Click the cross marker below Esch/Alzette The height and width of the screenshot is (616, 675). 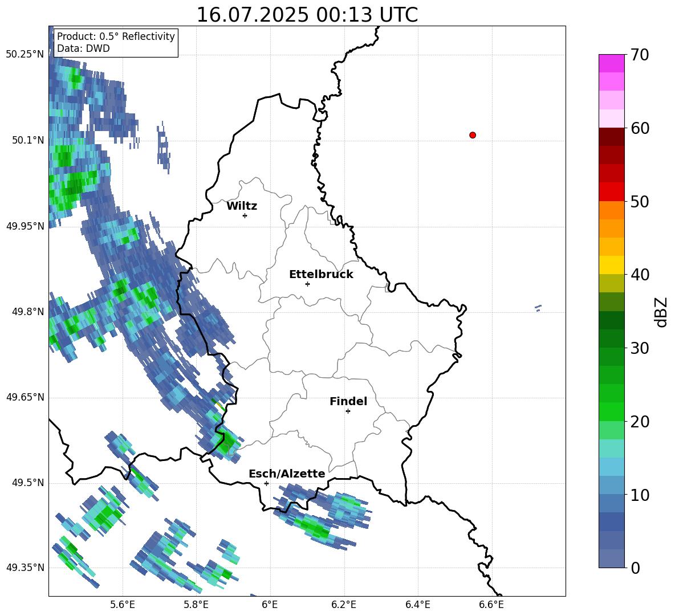(x=266, y=483)
